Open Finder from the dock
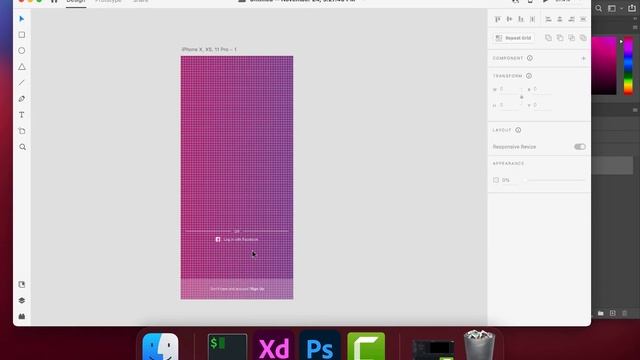This screenshot has height=360, width=640. pos(160,347)
